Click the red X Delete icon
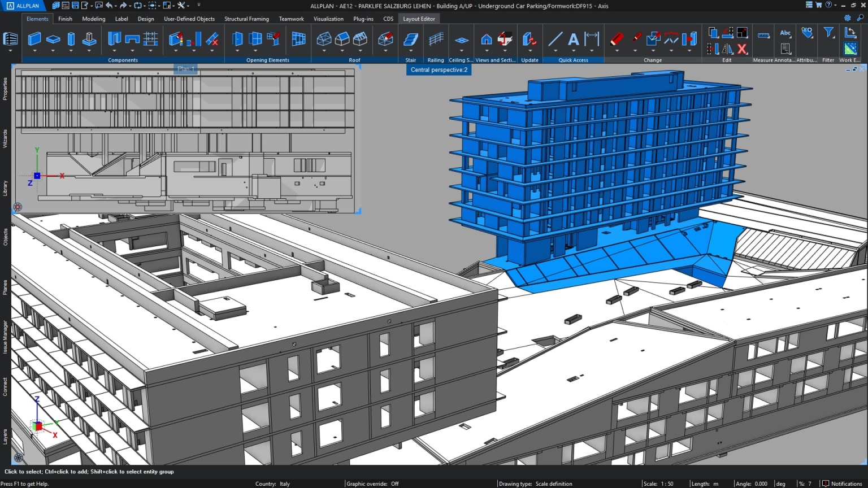Image resolution: width=868 pixels, height=488 pixels. pos(742,49)
